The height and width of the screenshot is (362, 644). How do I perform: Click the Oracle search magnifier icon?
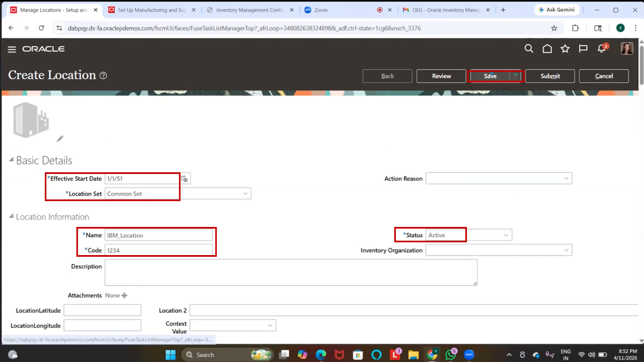(529, 49)
